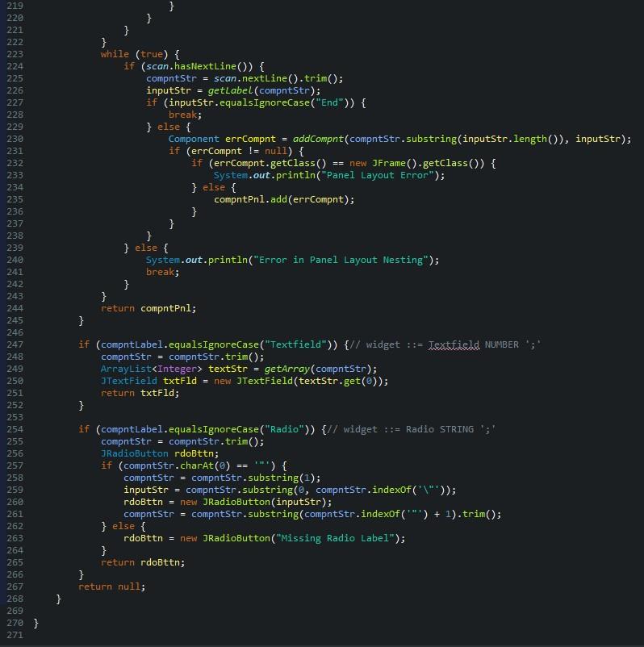Click 'println' on line 240

(228, 260)
